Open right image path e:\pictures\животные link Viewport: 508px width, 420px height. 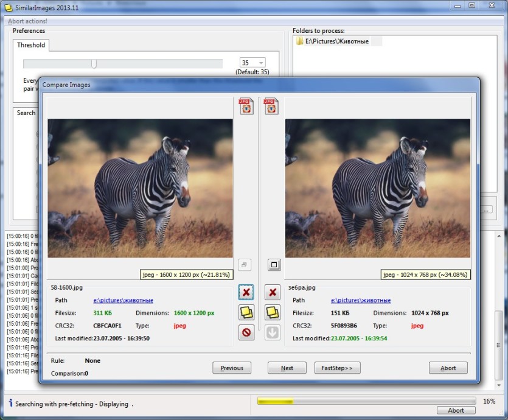(361, 300)
